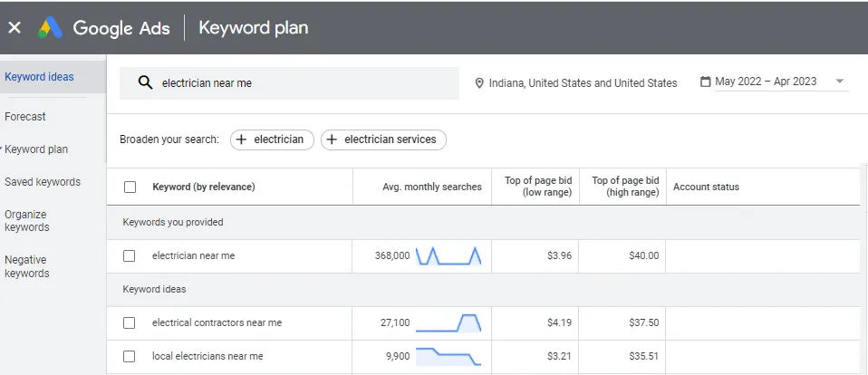
Task: Click plus icon on electrician chip
Action: [242, 139]
